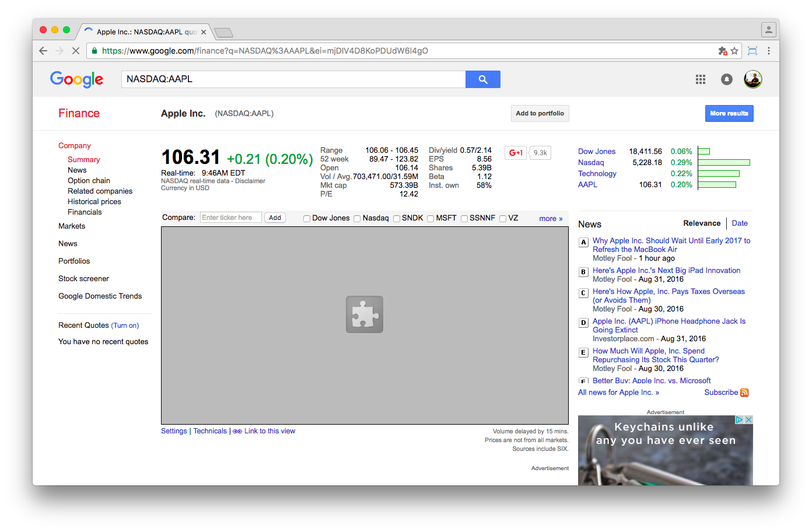Open the Summary section in sidebar
This screenshot has height=532, width=812.
[x=83, y=160]
